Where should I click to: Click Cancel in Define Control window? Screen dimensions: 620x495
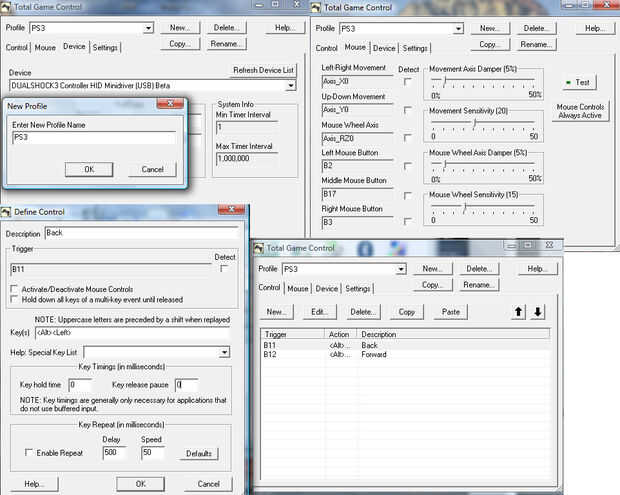pos(208,484)
